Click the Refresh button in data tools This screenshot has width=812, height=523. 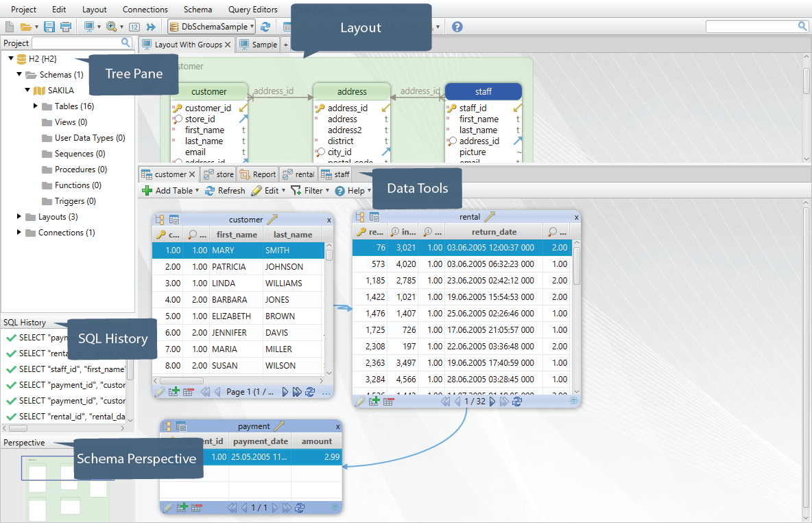pyautogui.click(x=225, y=191)
